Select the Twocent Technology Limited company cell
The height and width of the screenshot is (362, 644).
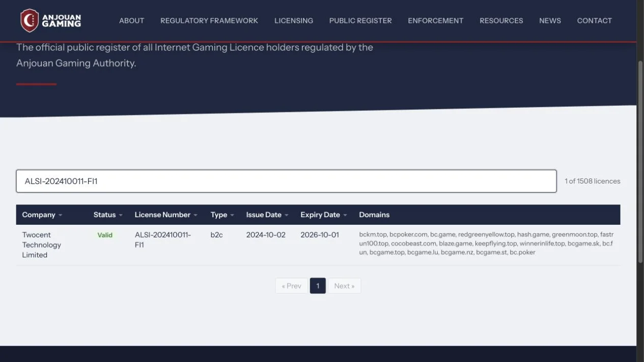42,245
